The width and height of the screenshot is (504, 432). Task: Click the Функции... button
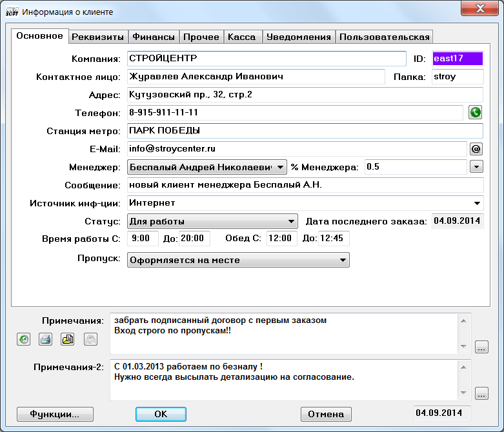pyautogui.click(x=55, y=414)
